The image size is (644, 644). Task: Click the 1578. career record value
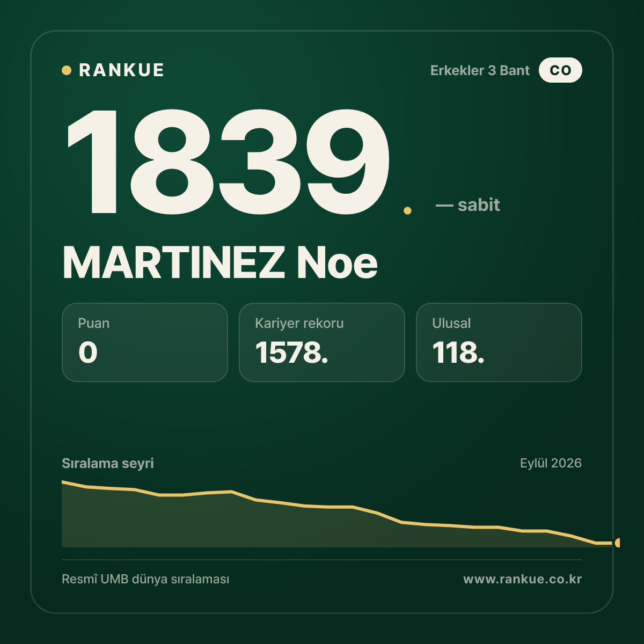tap(291, 353)
